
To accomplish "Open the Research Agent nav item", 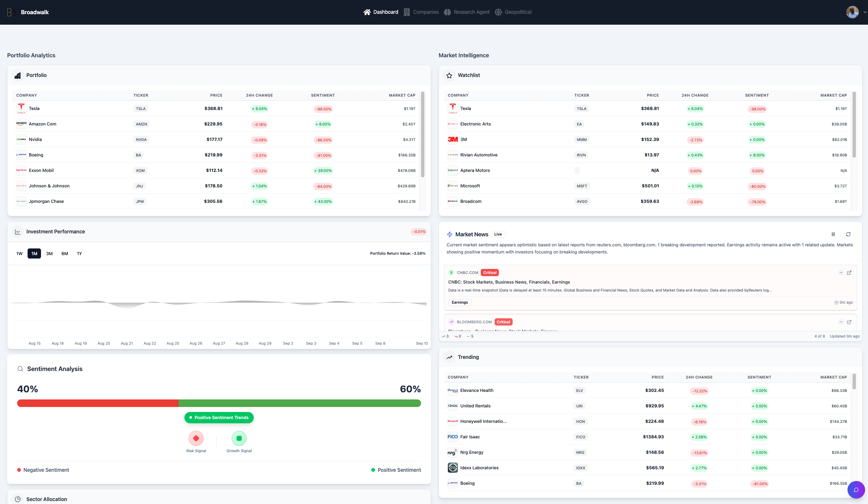I will [x=467, y=12].
